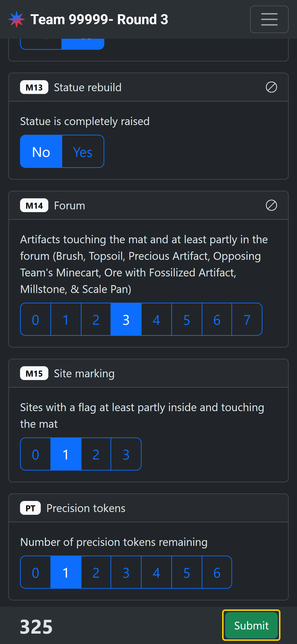Set Site marking flags to 0

pyautogui.click(x=35, y=454)
